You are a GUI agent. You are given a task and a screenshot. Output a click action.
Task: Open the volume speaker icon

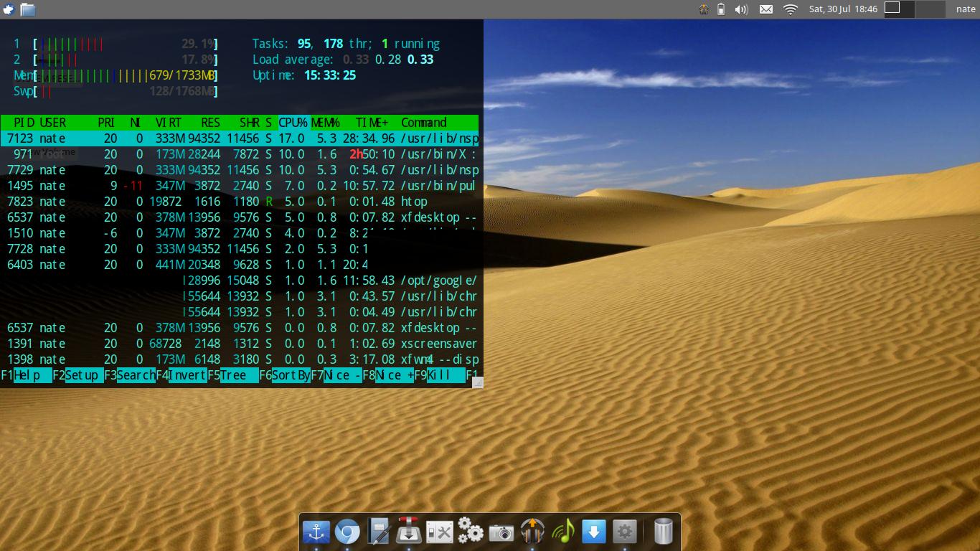(742, 9)
